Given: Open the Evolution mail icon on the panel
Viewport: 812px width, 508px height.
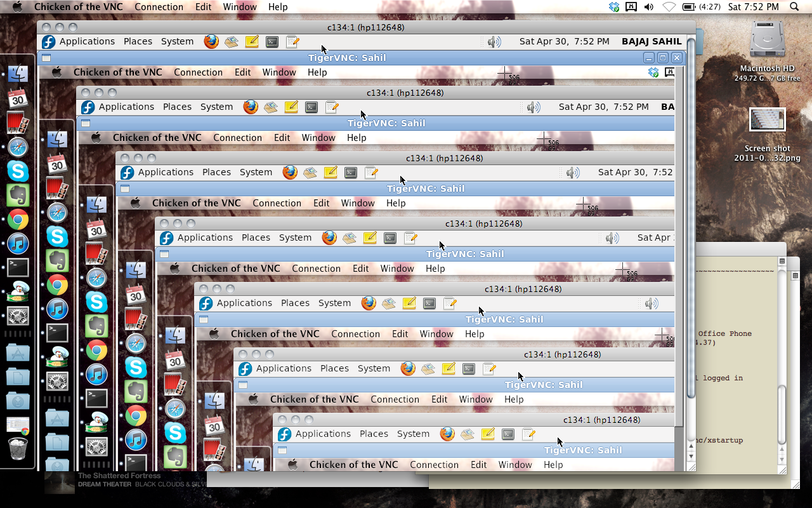Looking at the screenshot, I should coord(231,41).
